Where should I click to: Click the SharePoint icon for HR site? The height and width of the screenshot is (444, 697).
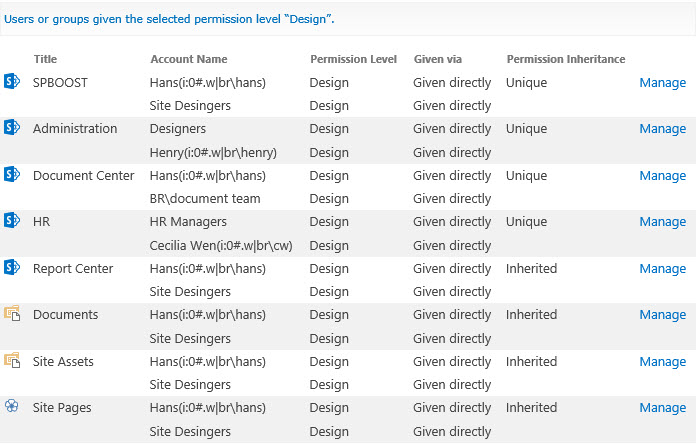12,220
